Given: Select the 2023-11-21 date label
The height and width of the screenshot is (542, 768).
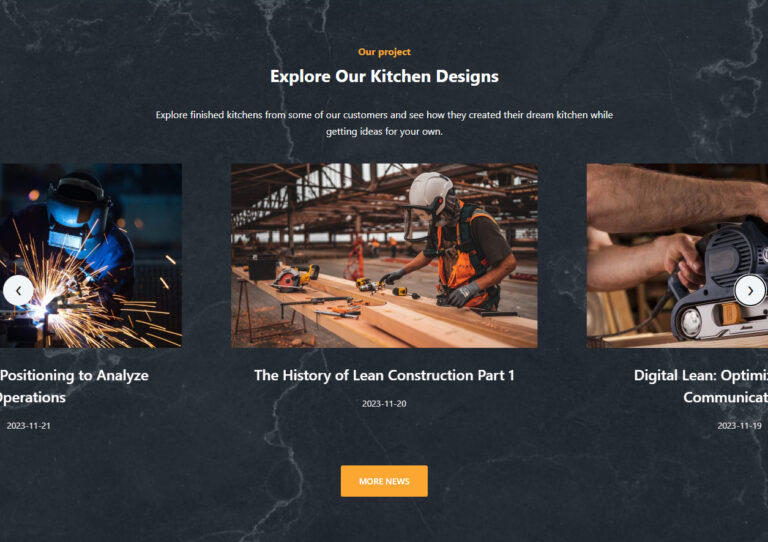Looking at the screenshot, I should point(28,426).
